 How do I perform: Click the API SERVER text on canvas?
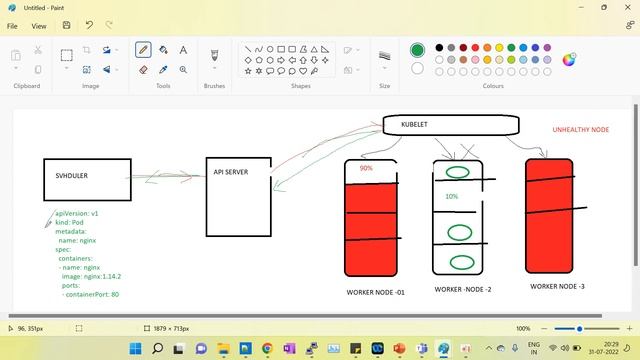231,172
